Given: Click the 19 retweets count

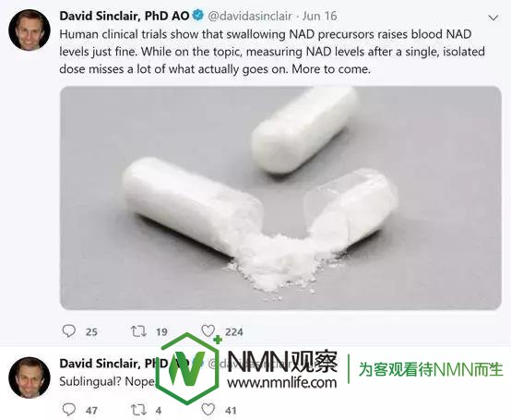Looking at the screenshot, I should 161,332.
